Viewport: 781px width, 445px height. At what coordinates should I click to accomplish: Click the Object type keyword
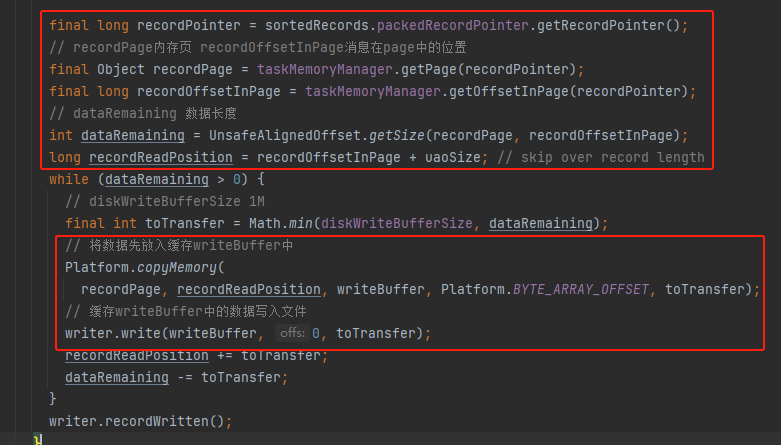click(121, 69)
